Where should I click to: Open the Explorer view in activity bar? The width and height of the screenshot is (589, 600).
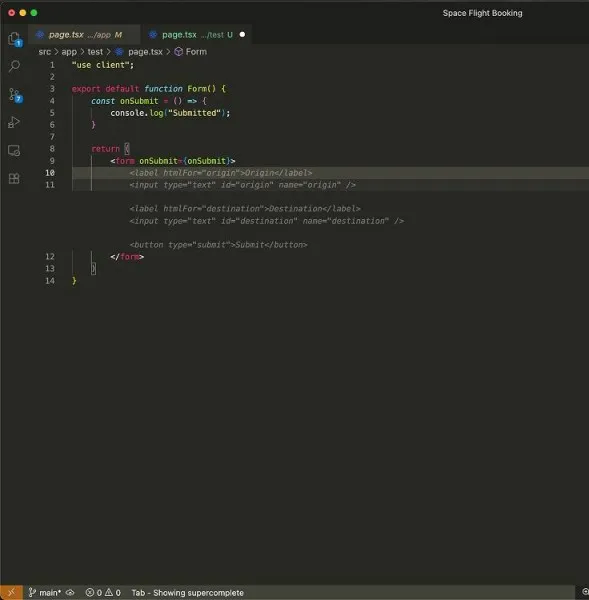15,39
